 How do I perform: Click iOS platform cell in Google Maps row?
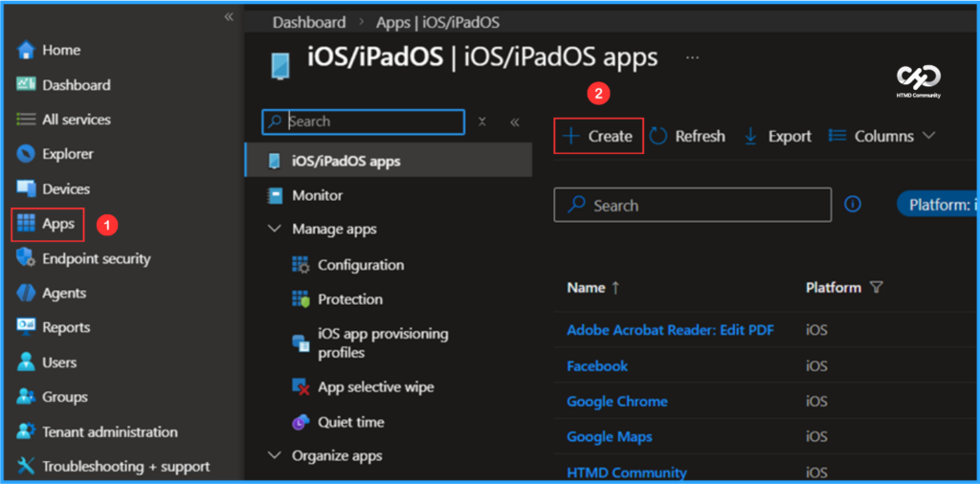(816, 436)
